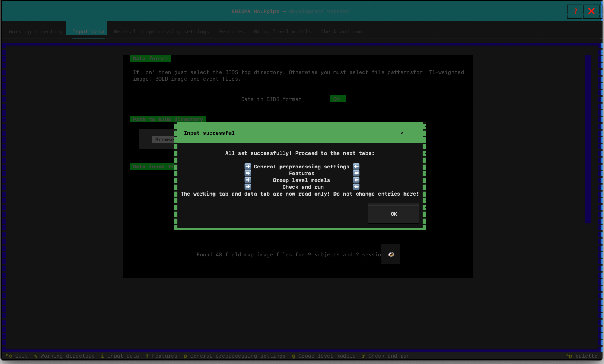Click left arrow after Group level models
This screenshot has height=364, width=604.
pos(356,180)
